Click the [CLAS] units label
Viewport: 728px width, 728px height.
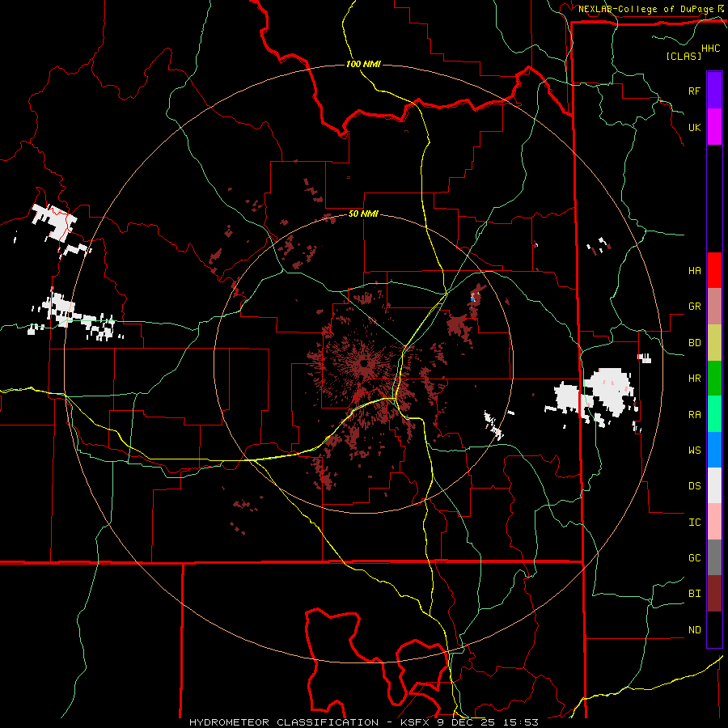pos(684,56)
